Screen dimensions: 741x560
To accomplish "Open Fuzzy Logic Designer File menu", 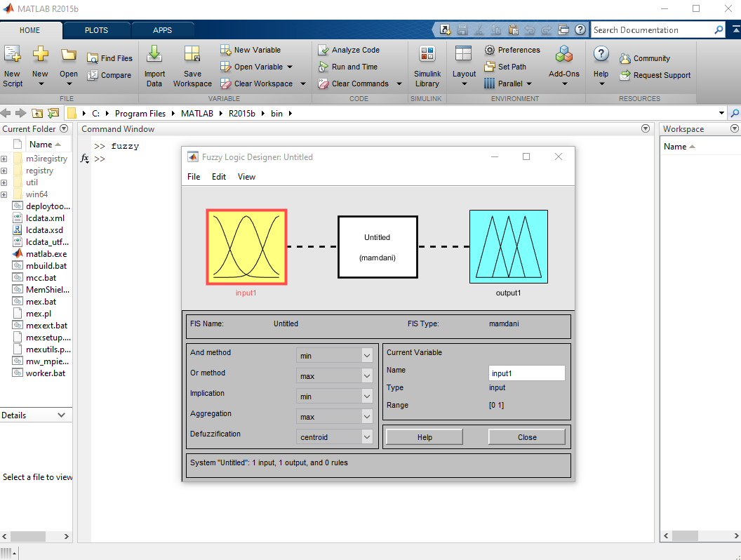I will (194, 177).
